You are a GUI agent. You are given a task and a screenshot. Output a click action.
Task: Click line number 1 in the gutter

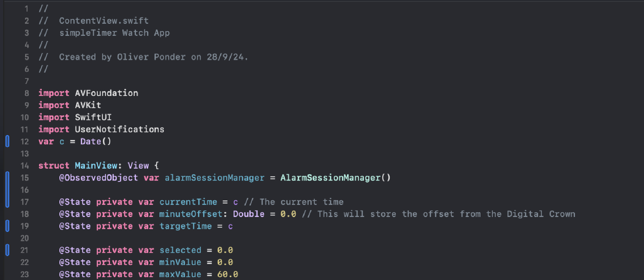26,9
